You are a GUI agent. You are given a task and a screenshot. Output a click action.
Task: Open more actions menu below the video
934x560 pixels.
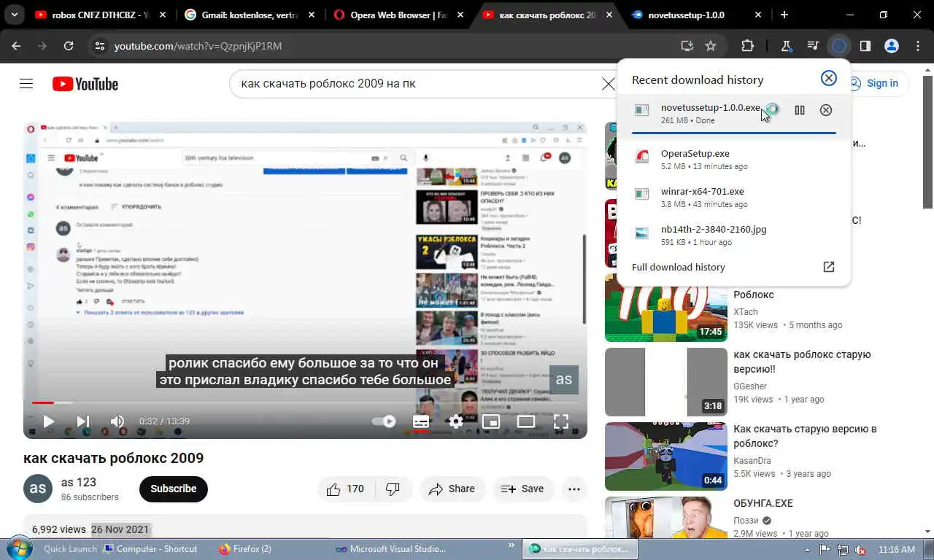tap(574, 489)
